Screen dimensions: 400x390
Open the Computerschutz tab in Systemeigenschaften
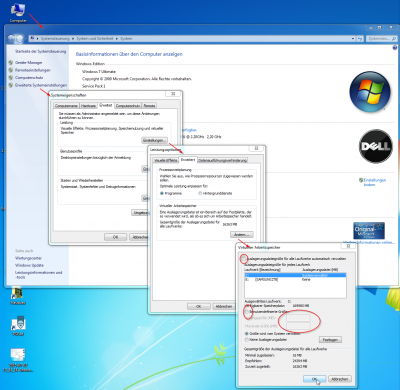128,106
